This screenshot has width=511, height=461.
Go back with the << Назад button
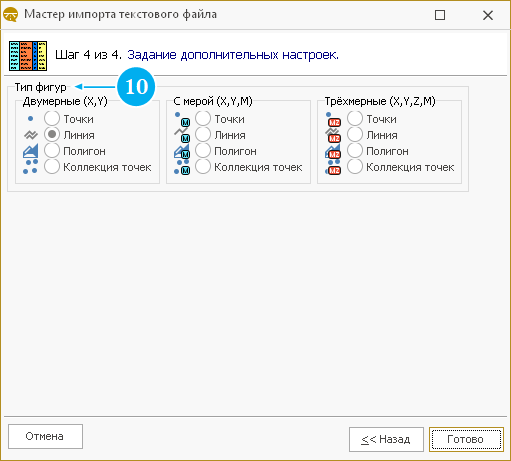[x=386, y=439]
